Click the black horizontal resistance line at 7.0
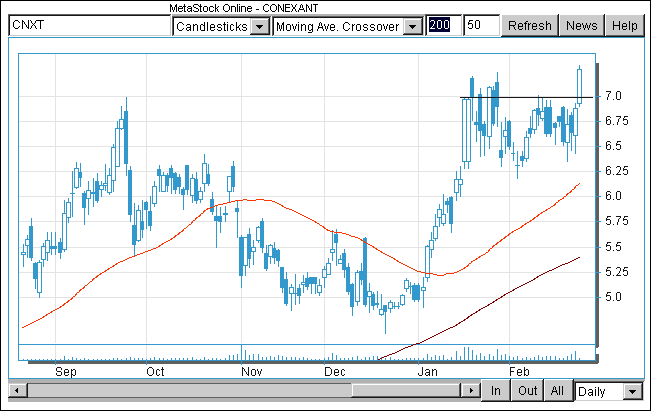This screenshot has height=411, width=651. [x=526, y=98]
